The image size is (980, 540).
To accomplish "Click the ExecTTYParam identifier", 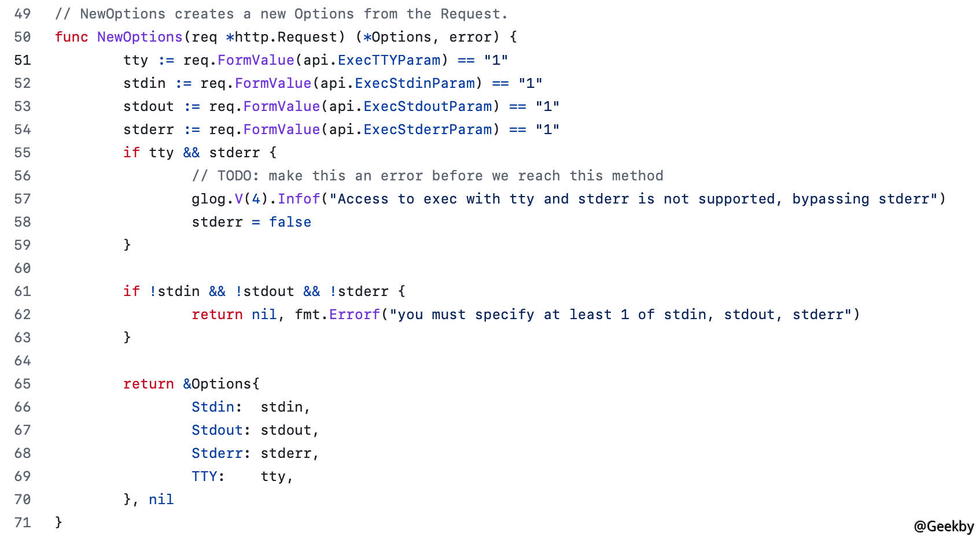I will pos(389,60).
